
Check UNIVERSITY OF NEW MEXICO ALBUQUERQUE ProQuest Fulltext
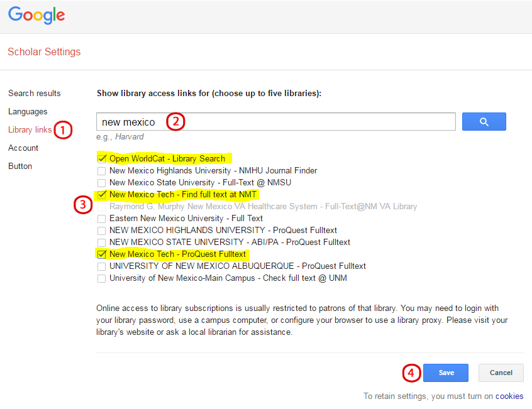tap(101, 266)
